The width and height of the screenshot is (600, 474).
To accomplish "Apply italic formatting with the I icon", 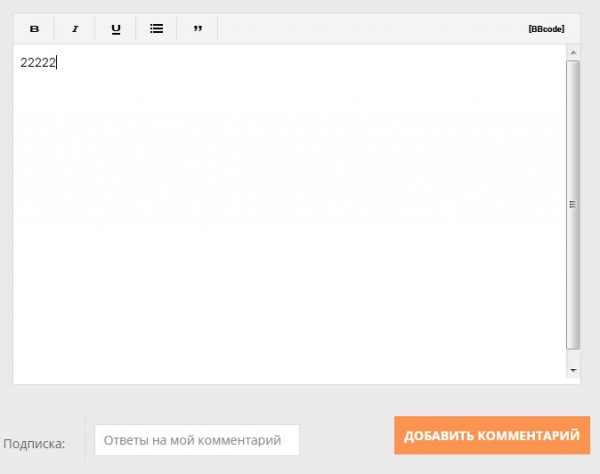I will click(x=75, y=29).
